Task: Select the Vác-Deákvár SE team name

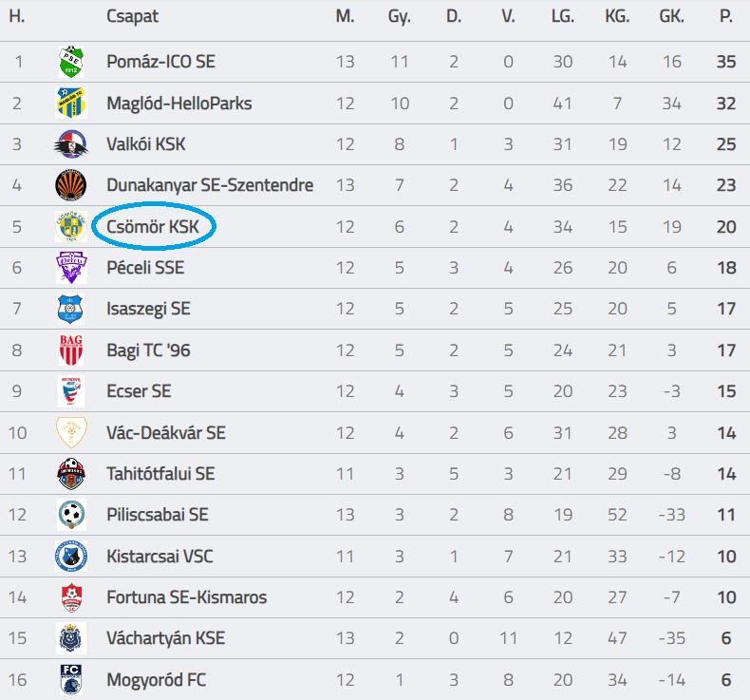Action: pos(166,432)
